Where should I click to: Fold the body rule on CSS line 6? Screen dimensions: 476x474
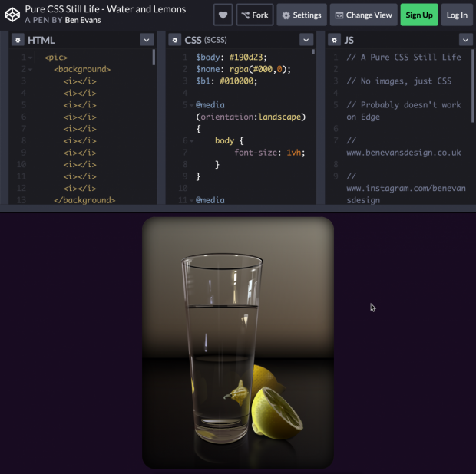pos(191,141)
